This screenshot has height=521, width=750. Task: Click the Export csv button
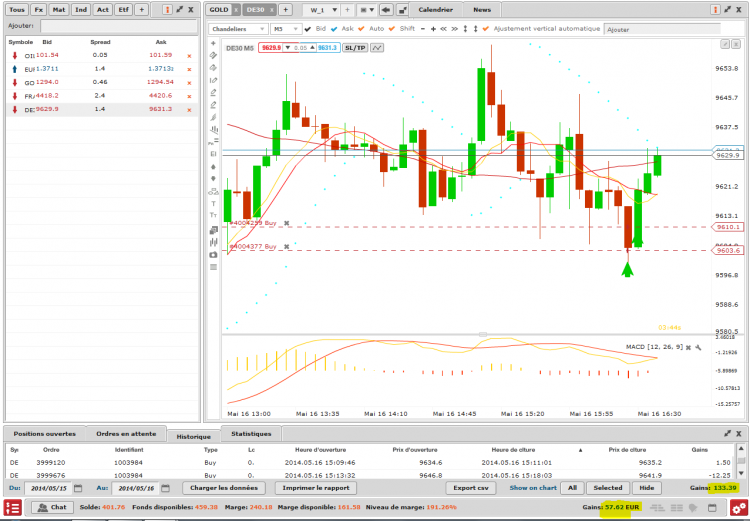pos(471,488)
